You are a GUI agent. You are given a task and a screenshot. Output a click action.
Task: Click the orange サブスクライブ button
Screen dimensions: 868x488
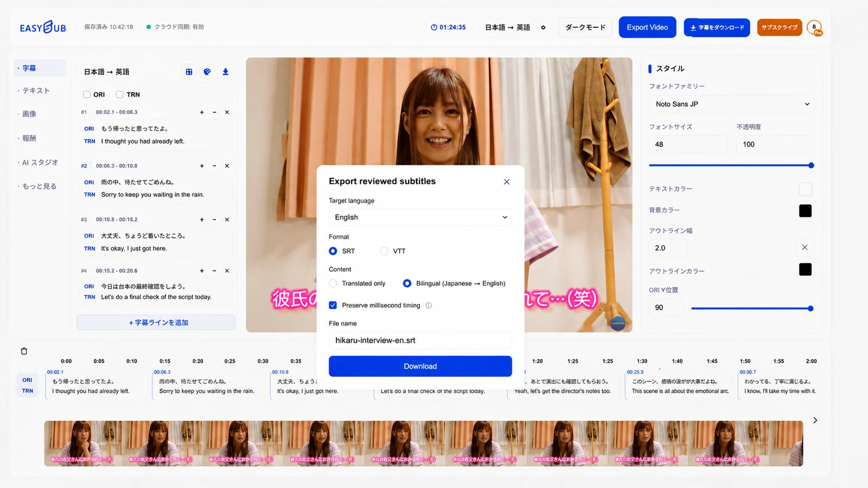(780, 28)
